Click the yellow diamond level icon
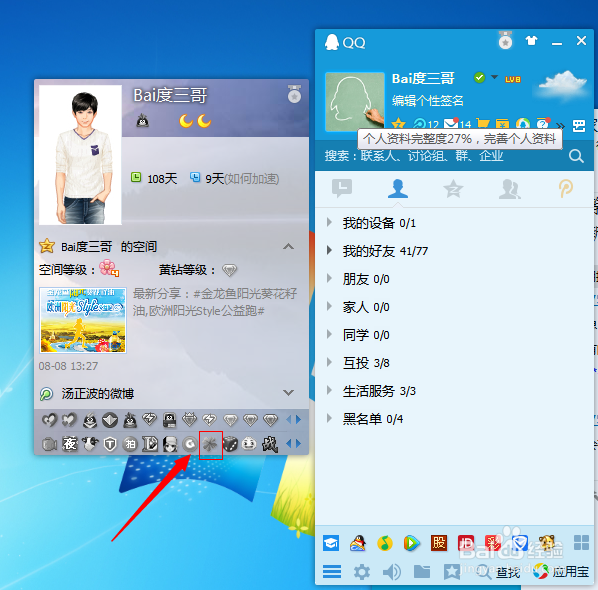Viewport: 598px width, 590px height. click(230, 270)
